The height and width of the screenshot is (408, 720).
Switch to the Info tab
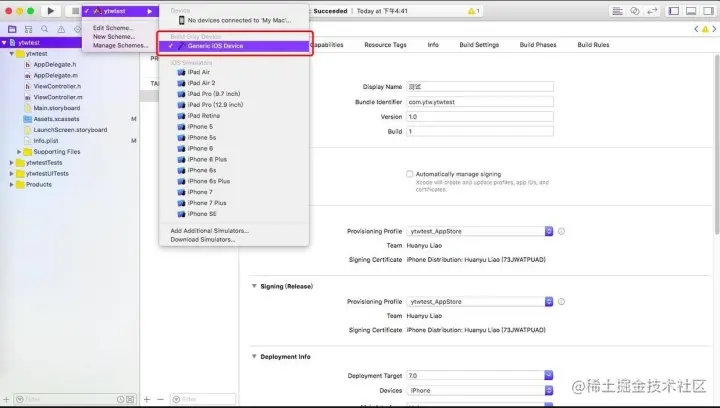coord(433,45)
